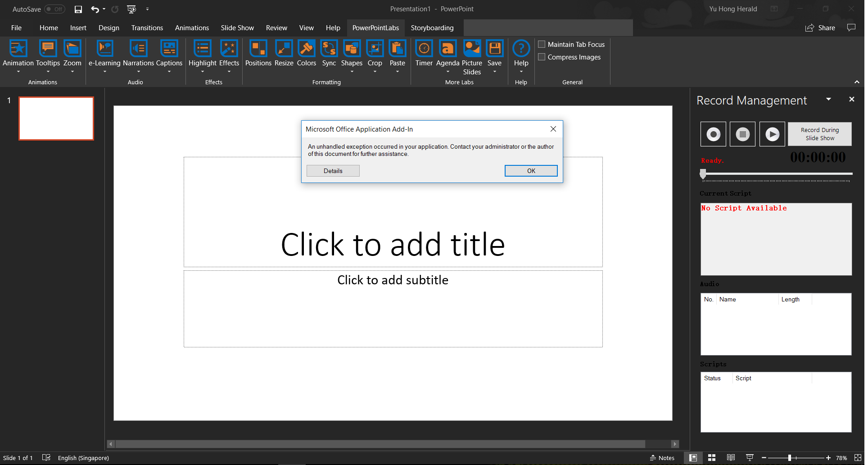Open the Transitions ribbon tab
The height and width of the screenshot is (465, 868).
click(x=147, y=27)
